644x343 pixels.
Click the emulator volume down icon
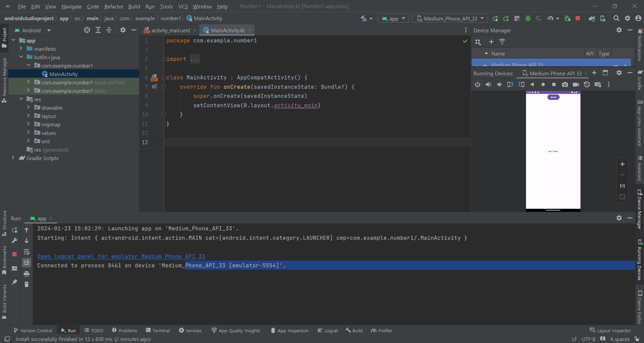coord(499,84)
